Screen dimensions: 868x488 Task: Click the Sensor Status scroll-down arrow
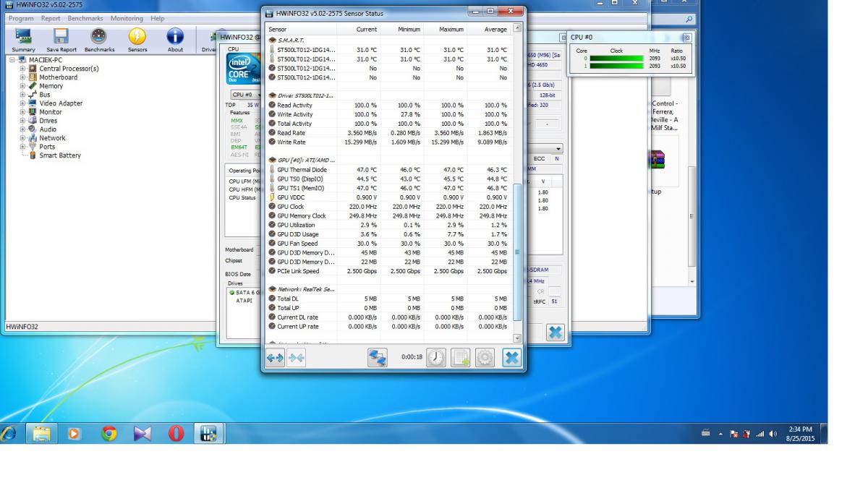516,338
